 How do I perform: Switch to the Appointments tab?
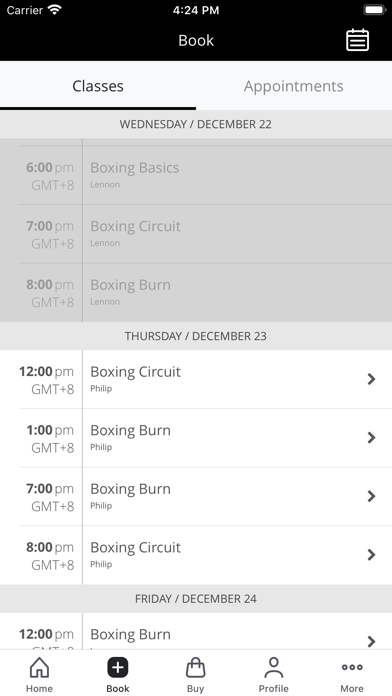[x=293, y=86]
